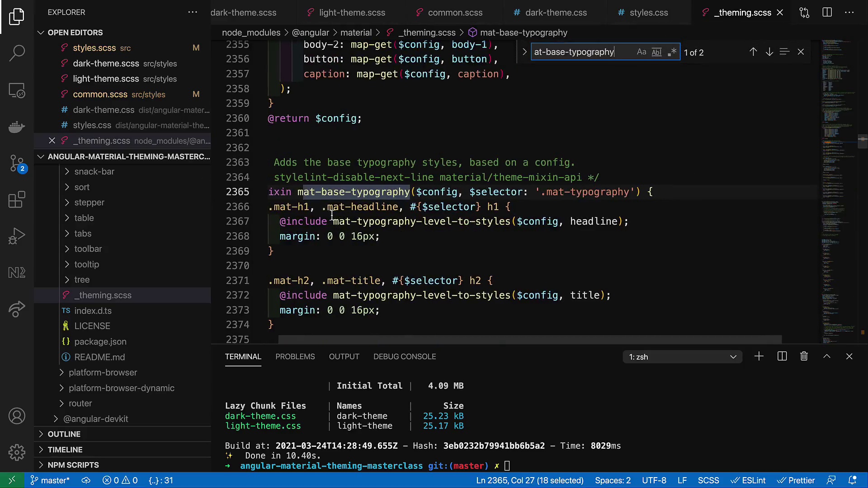Close _theming.scss in open editors list
Viewport: 868px width, 488px height.
click(x=52, y=141)
